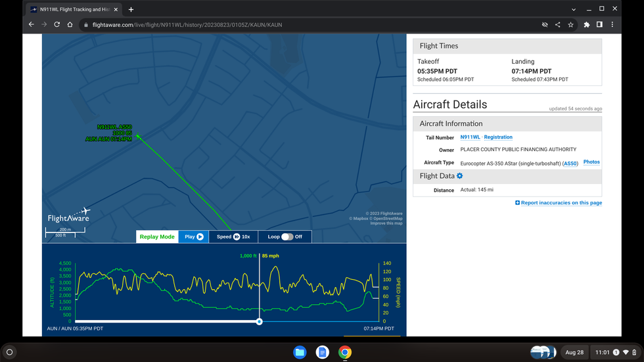Share this page via toolbar icon

[x=557, y=24]
